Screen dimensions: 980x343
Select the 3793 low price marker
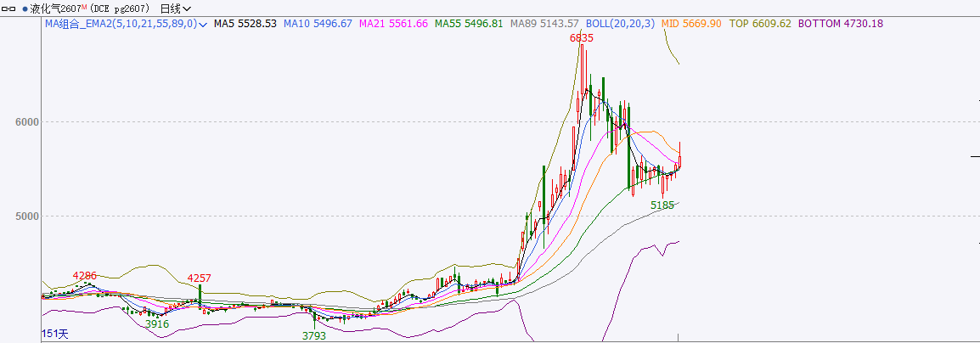314,335
